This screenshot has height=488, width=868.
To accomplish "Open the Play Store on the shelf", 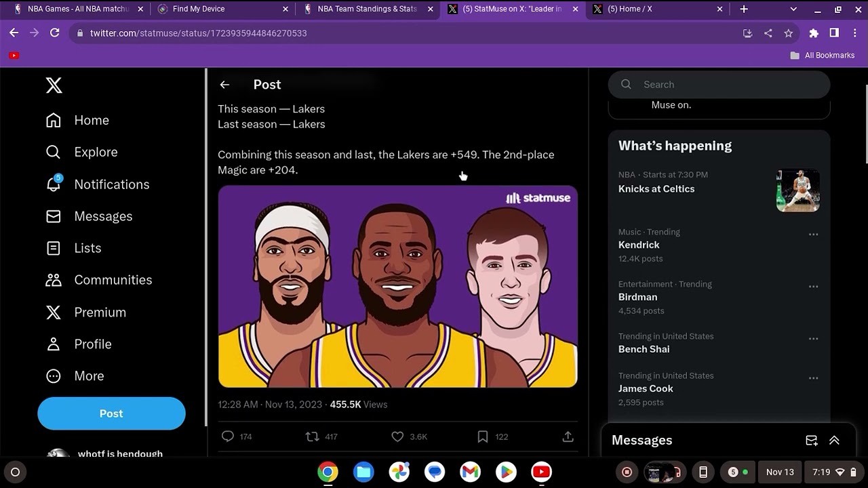I will coord(506,472).
